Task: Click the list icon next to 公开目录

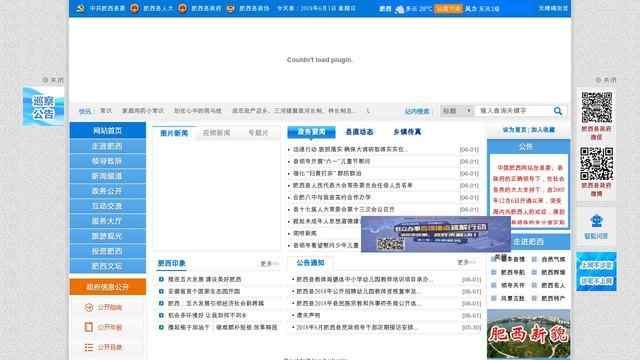Action: click(x=89, y=347)
